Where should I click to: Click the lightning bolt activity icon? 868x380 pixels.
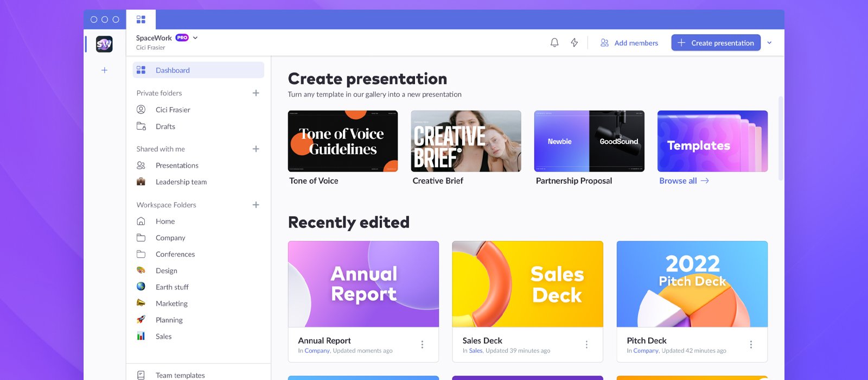click(575, 42)
